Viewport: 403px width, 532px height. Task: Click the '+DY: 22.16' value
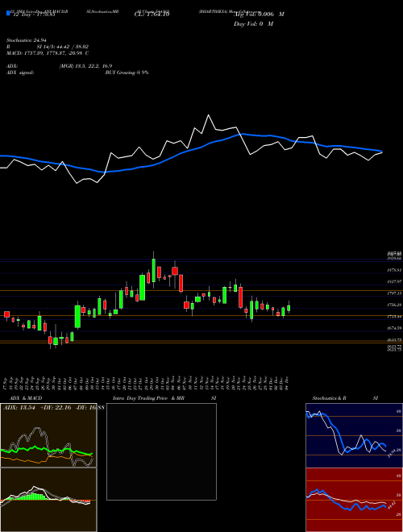56,408
